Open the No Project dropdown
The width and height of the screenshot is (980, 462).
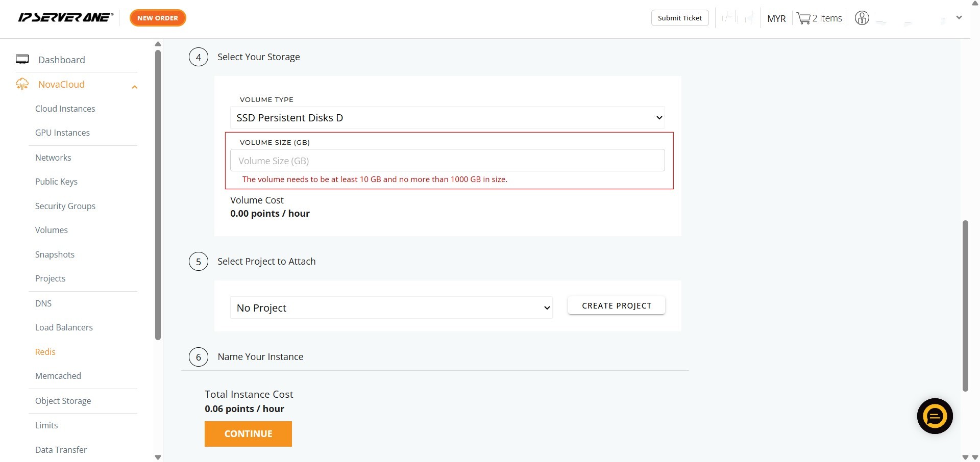(x=391, y=308)
